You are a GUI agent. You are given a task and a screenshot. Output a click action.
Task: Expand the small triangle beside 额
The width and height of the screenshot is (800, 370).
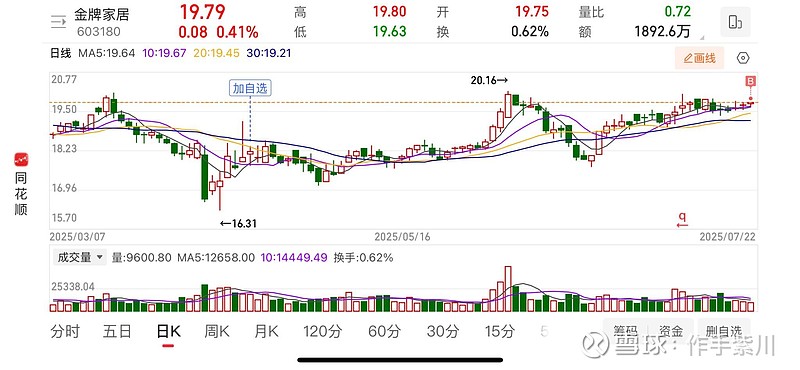point(702,37)
